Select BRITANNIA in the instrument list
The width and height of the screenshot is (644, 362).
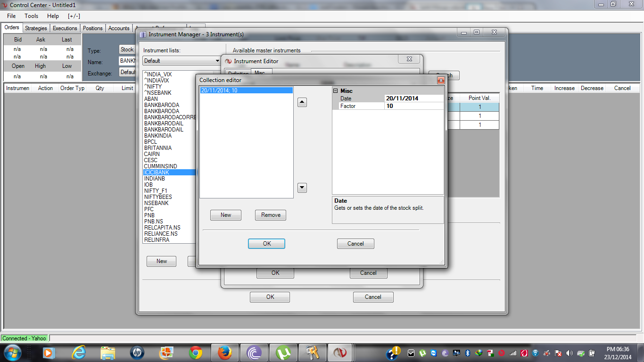(x=169, y=148)
